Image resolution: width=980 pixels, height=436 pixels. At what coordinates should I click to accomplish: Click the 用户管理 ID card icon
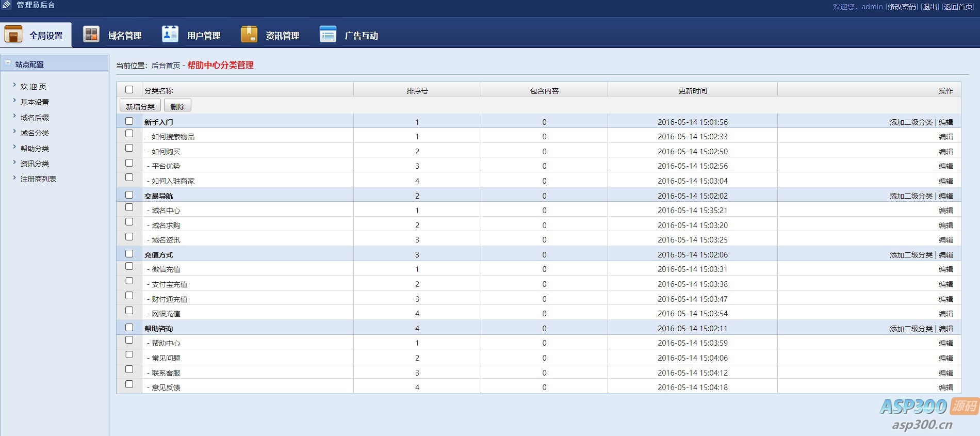(170, 34)
